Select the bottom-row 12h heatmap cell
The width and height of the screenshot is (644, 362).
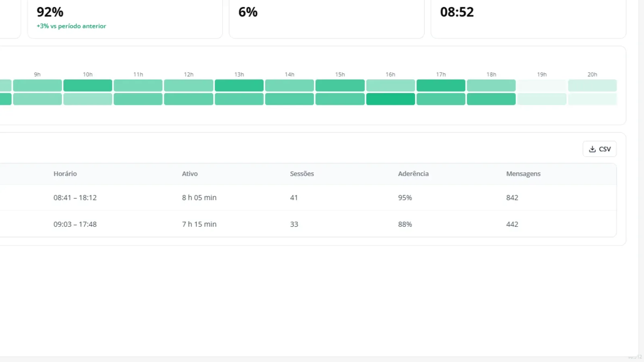click(188, 99)
